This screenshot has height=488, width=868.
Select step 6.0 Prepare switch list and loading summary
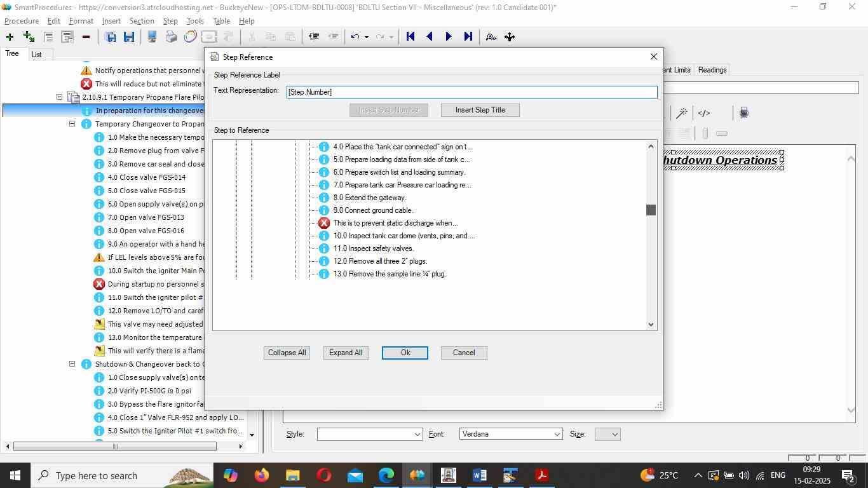(x=399, y=172)
